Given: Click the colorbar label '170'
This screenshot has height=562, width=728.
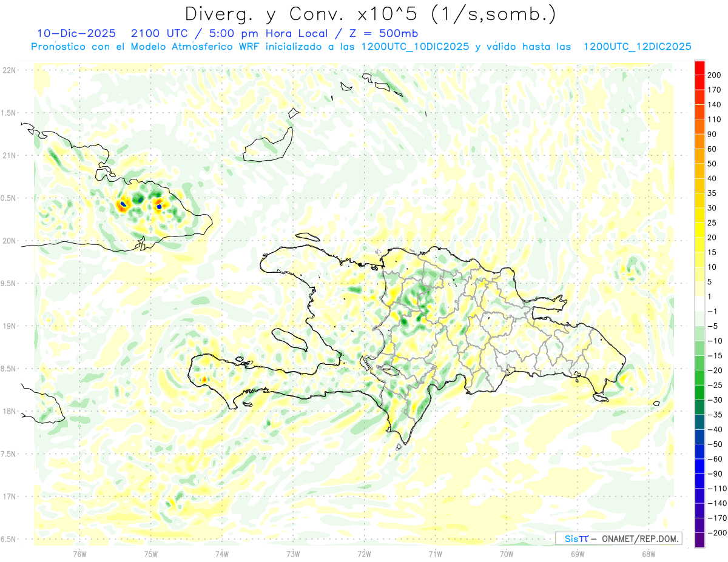Looking at the screenshot, I should 714,90.
